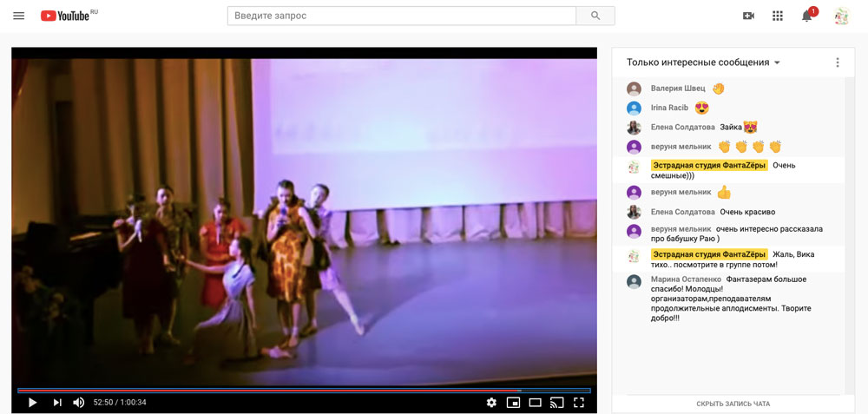Enable miniplayer mode

(514, 403)
